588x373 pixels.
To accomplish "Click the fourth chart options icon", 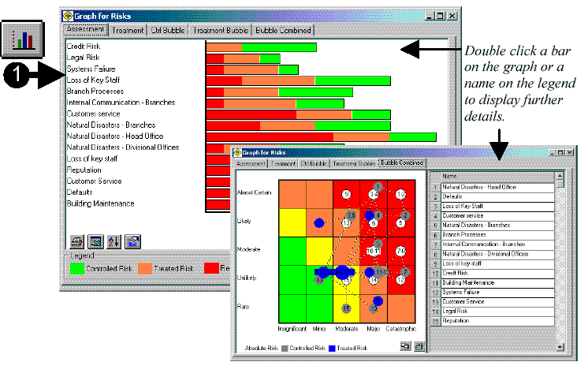I will point(132,242).
